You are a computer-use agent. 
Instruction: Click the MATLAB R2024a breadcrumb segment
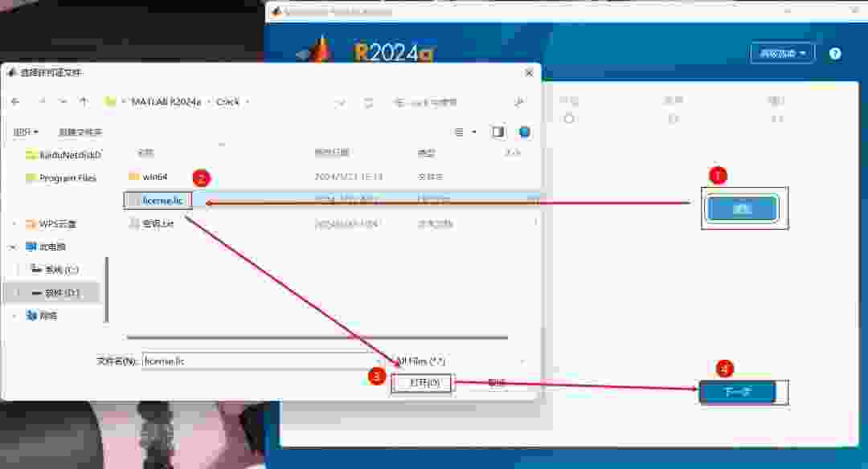click(x=166, y=102)
